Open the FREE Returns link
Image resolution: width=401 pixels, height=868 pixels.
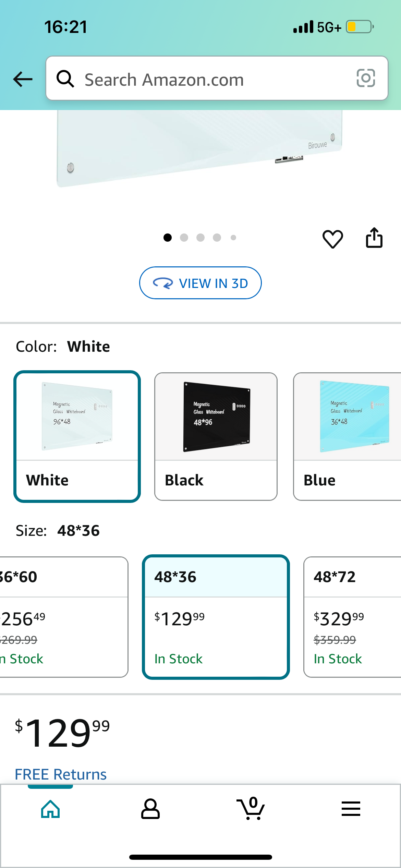(x=61, y=774)
